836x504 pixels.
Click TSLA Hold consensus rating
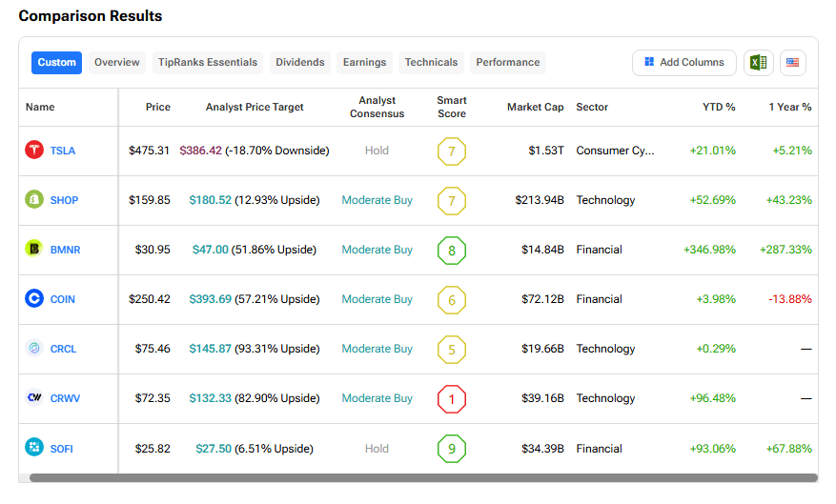click(x=377, y=151)
